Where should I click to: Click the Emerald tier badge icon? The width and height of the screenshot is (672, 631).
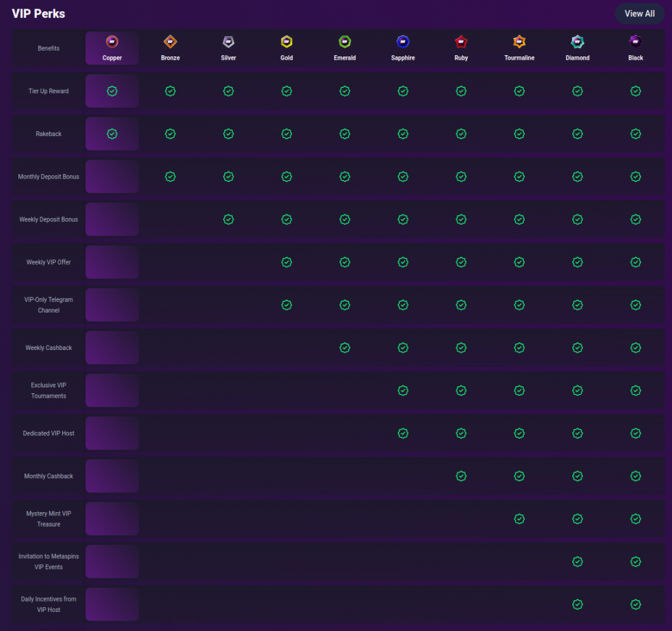click(345, 42)
